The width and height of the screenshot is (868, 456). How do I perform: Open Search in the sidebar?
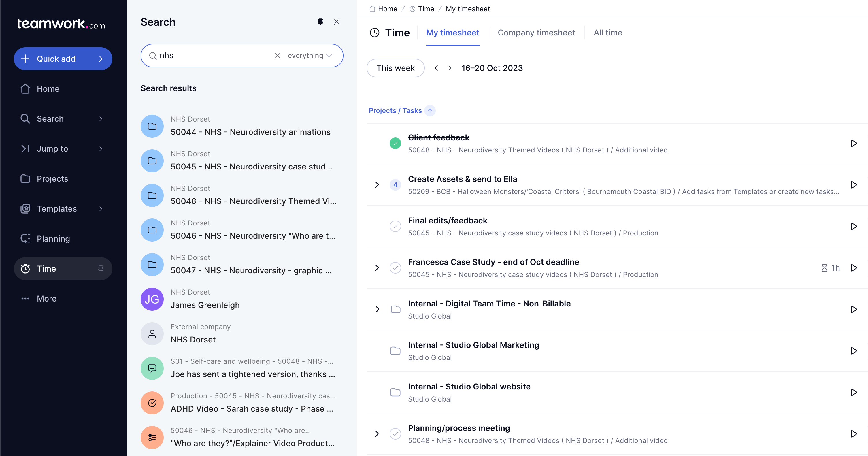[63, 119]
